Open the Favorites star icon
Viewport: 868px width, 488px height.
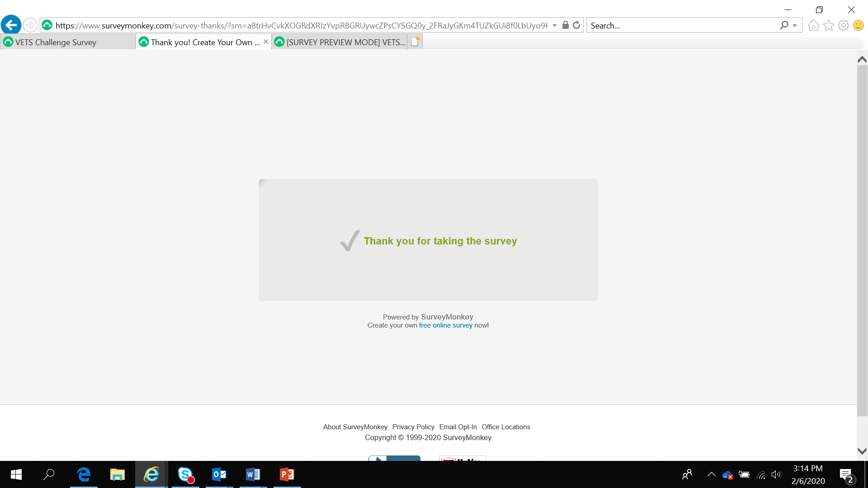click(828, 25)
